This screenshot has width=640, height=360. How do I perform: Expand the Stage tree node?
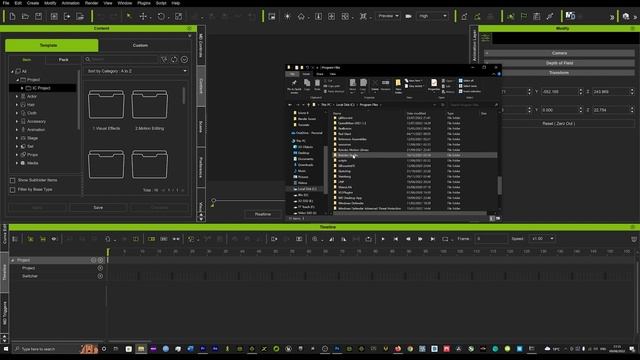pos(17,138)
